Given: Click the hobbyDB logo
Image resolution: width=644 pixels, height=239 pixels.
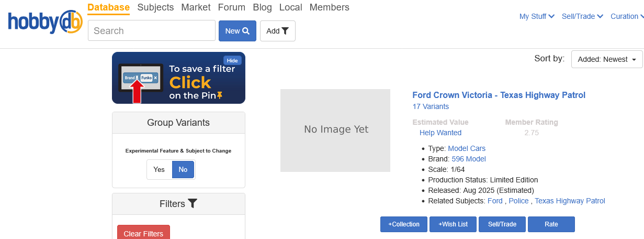Looking at the screenshot, I should [45, 23].
